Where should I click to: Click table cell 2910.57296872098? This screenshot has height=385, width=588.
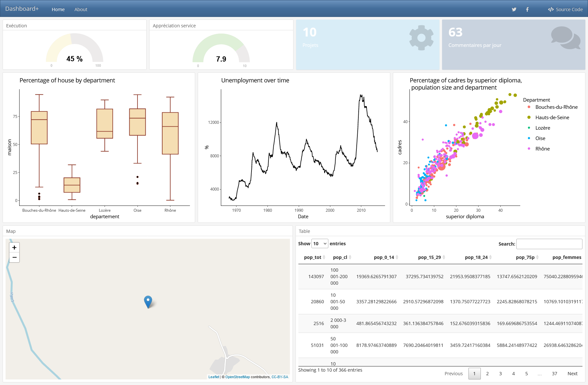click(423, 302)
